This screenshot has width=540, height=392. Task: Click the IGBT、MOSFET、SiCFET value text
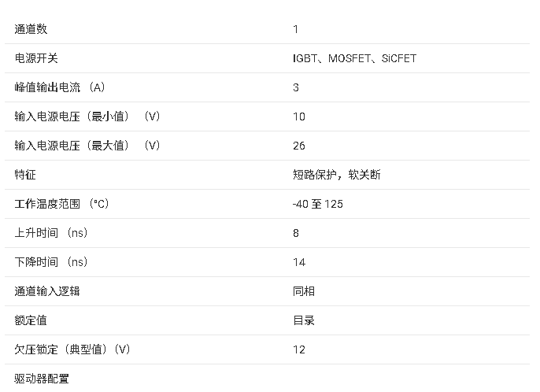click(x=354, y=58)
